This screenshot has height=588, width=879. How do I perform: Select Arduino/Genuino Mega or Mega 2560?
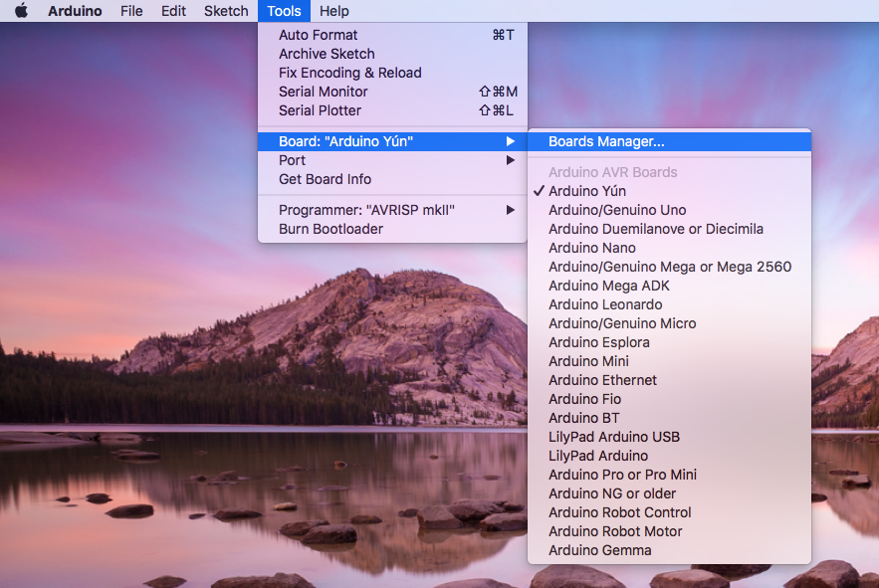click(670, 267)
